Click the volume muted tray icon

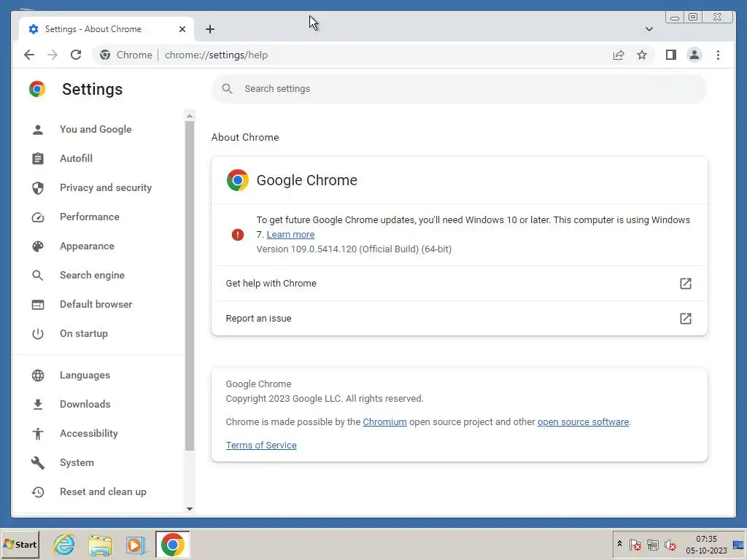coord(670,544)
